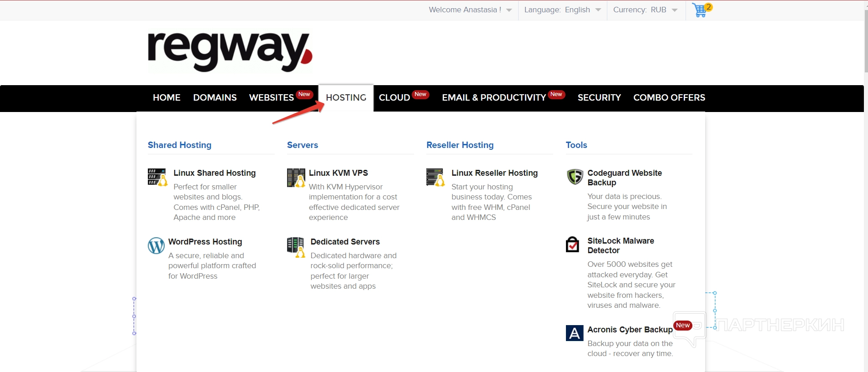Open the Linux KVM VPS link
The height and width of the screenshot is (372, 868).
pos(338,173)
